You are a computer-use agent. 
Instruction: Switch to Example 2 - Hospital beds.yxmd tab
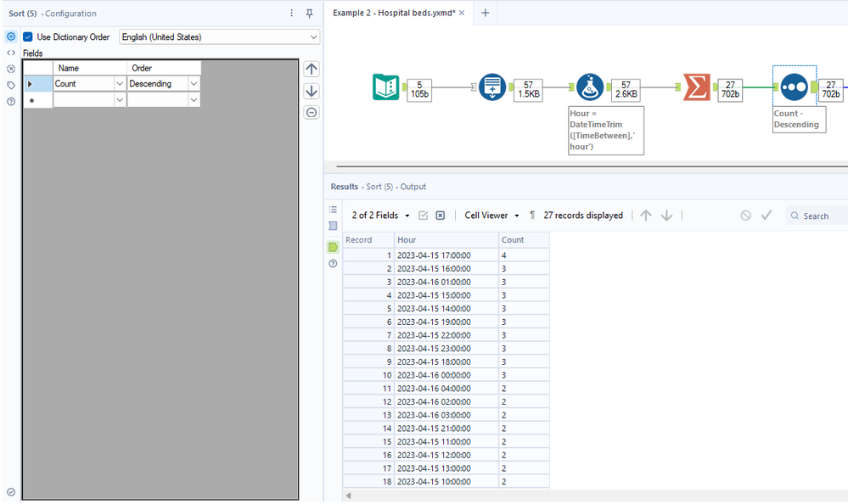pos(394,13)
